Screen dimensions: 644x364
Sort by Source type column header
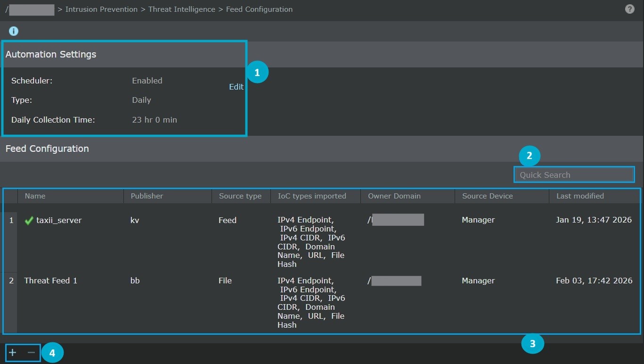[x=240, y=196]
